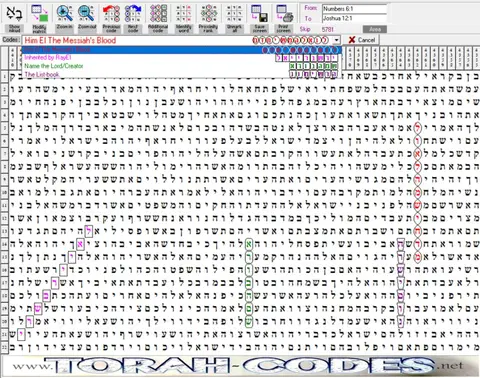The image size is (480, 378).
Task: Add an Additional code
Action: point(158,18)
